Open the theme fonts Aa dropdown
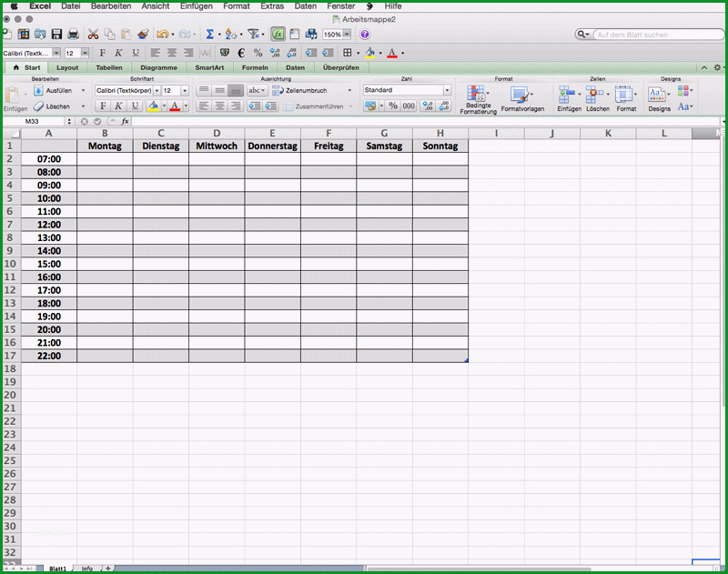Viewport: 728px width, 574px height. [685, 106]
